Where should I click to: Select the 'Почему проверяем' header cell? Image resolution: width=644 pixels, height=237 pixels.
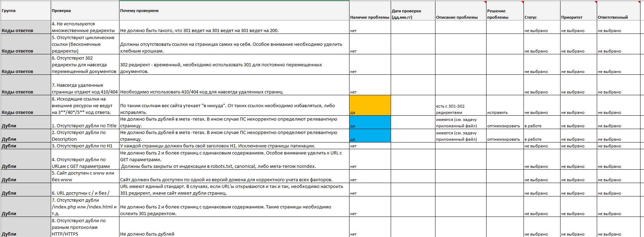(x=234, y=11)
